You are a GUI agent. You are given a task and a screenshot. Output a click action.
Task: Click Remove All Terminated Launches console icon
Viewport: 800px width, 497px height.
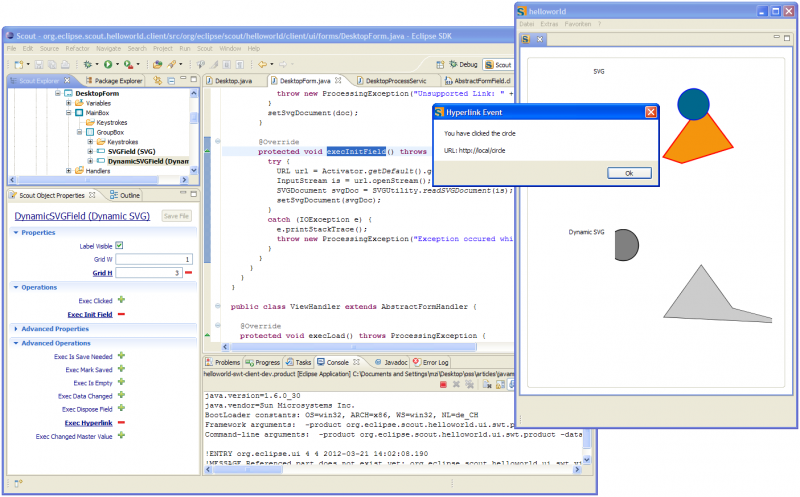pos(469,385)
